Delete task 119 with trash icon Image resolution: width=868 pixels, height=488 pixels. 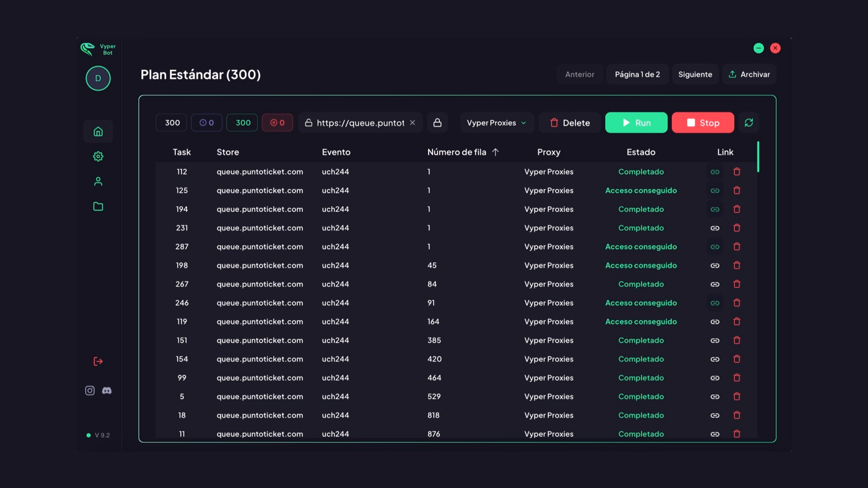click(x=737, y=321)
